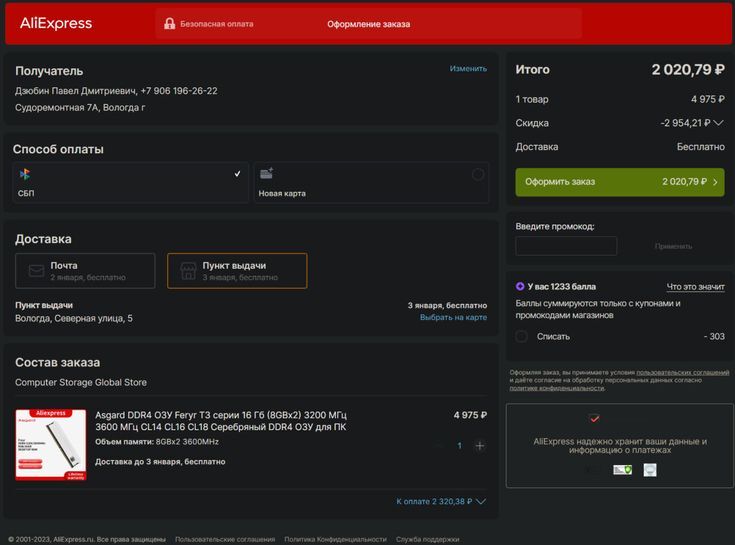Click the secure payment lock icon
The image size is (735, 545).
click(x=170, y=23)
